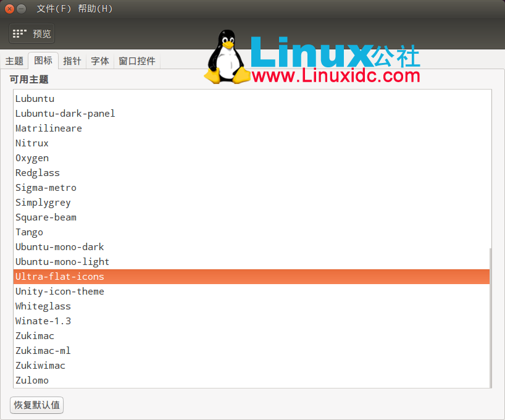505x420 pixels.
Task: Choose Ubuntu-mono-light from the theme list
Action: (x=62, y=262)
